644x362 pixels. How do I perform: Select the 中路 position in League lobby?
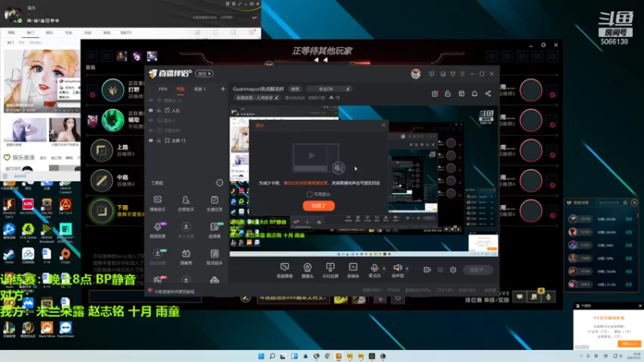(x=101, y=180)
